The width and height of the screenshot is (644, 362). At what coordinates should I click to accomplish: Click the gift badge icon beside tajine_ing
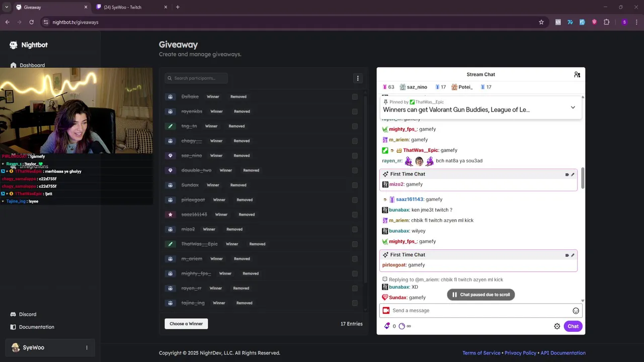tap(171, 303)
